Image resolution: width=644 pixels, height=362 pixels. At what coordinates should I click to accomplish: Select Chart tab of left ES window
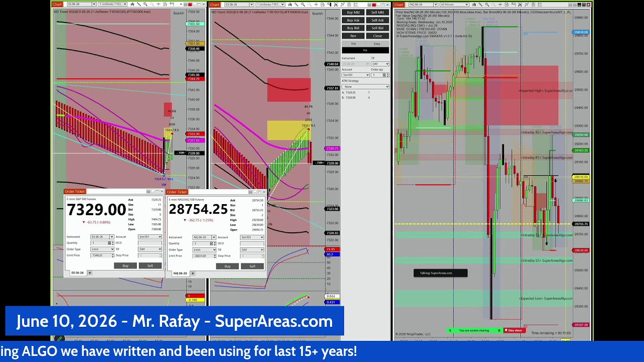click(x=56, y=5)
